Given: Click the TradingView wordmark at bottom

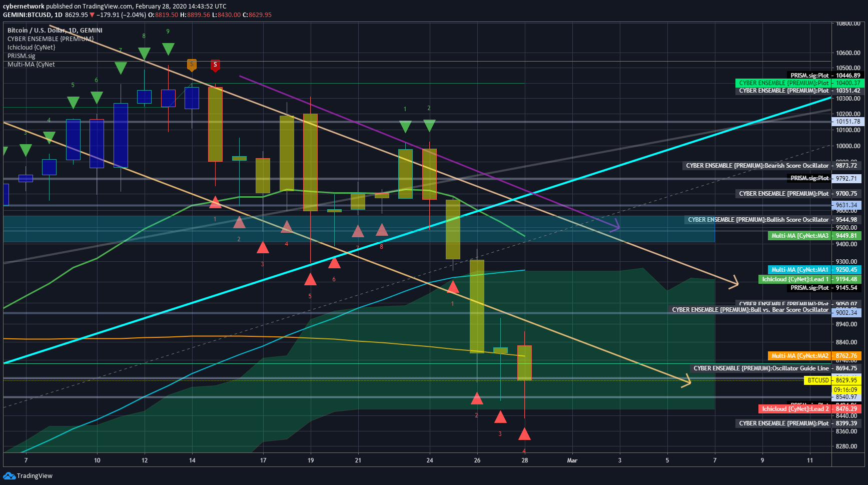Looking at the screenshot, I should click(35, 475).
